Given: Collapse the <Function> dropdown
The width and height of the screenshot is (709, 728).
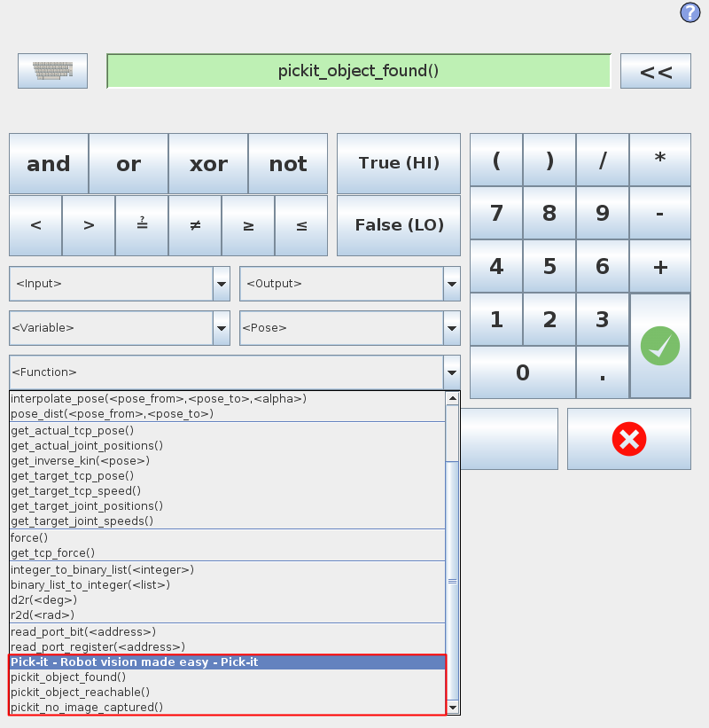Looking at the screenshot, I should [235, 372].
